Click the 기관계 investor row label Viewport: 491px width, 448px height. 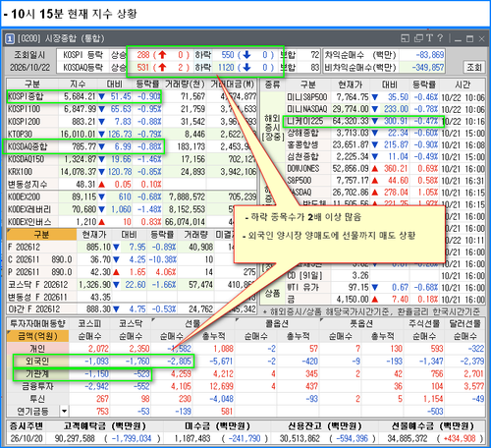[x=37, y=373]
